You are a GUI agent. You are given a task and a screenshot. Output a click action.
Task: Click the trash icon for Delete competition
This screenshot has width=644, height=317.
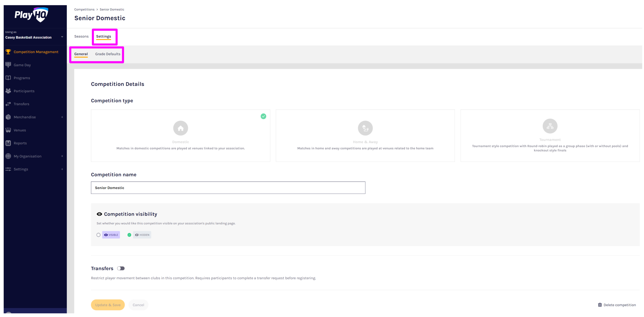coord(600,305)
